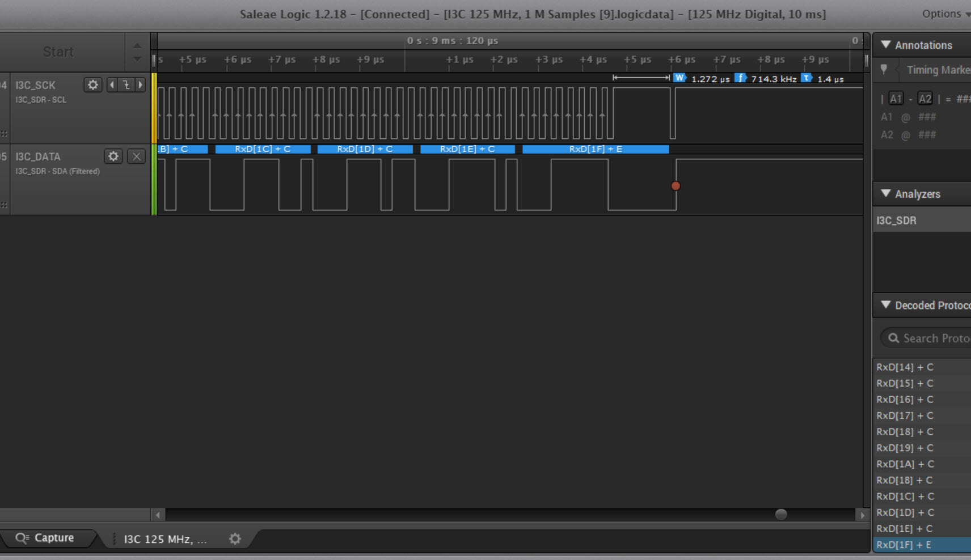This screenshot has height=560, width=971.
Task: Select the RxD[1F] + E decoded entry
Action: tap(905, 544)
